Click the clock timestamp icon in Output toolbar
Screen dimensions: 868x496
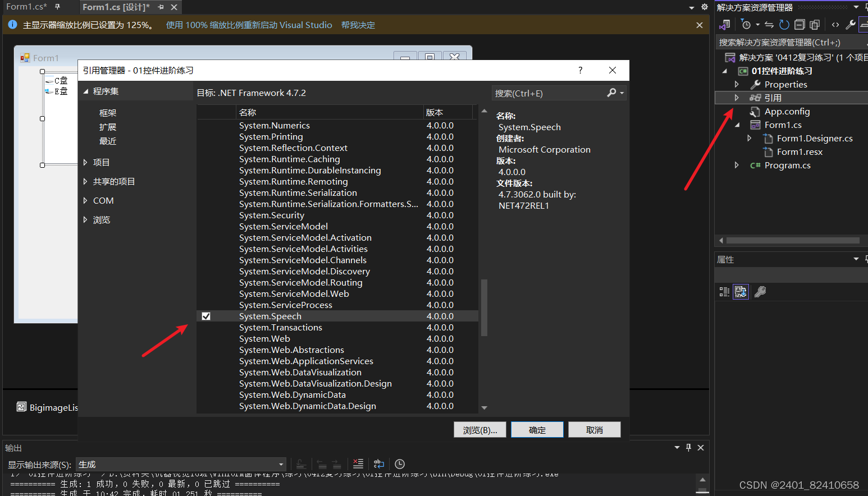pos(400,464)
